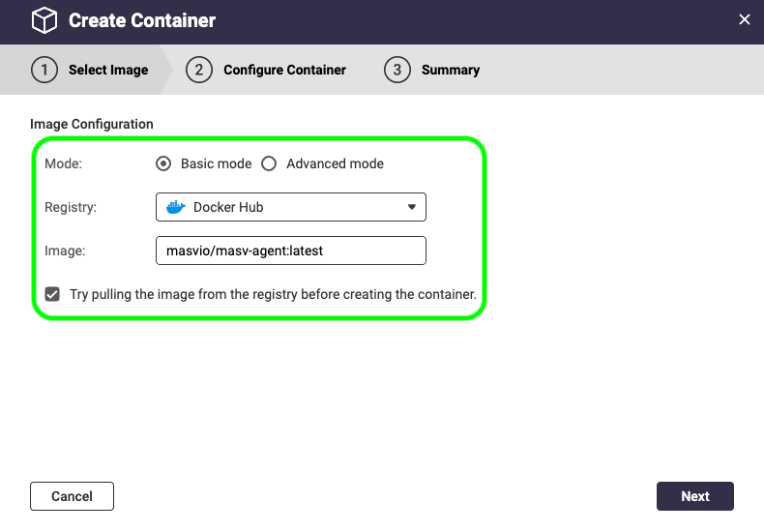
Task: Open the Summary step label
Action: click(x=450, y=70)
